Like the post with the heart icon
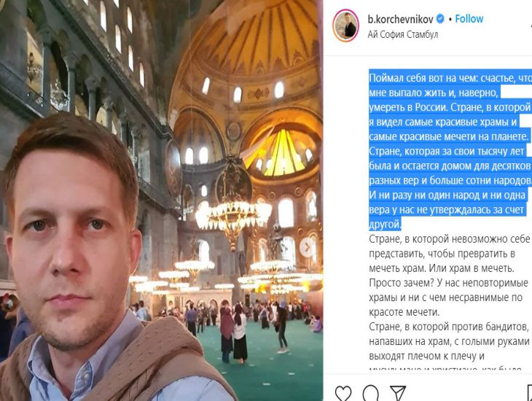Screen dimensions: 532x401 coord(343,394)
